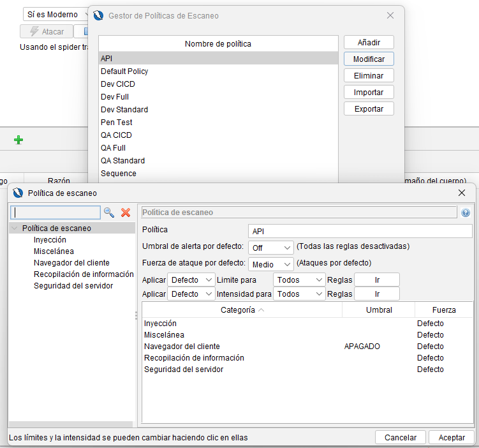This screenshot has width=479, height=448.
Task: Select Inyección in the policy tree
Action: [x=50, y=240]
